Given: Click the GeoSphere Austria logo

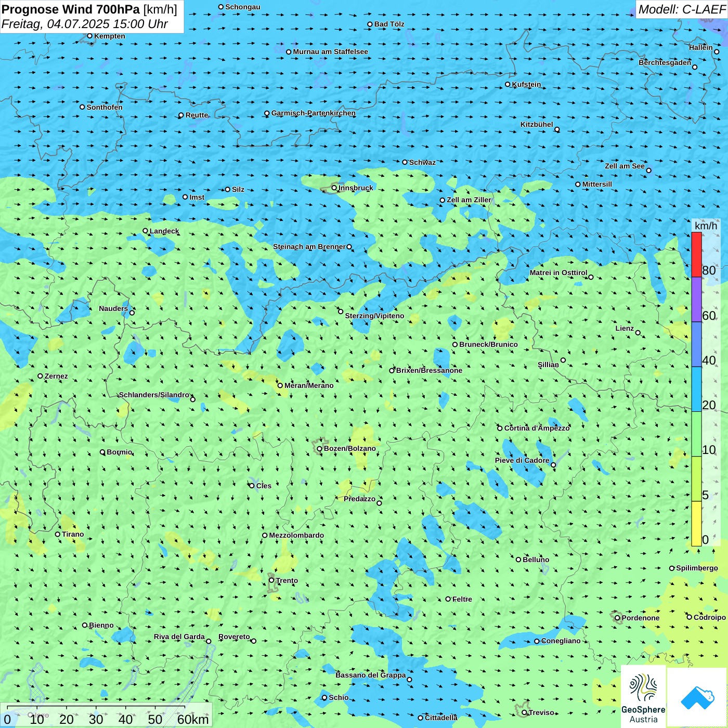Looking at the screenshot, I should (643, 697).
